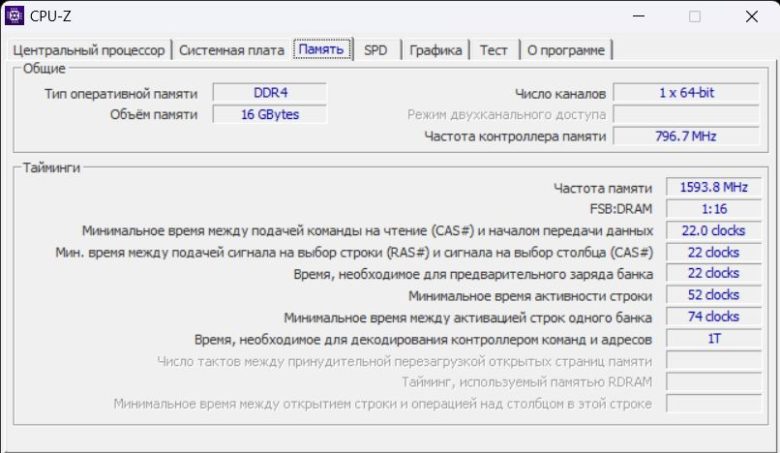Screen dimensions: 780x453
Task: Click the Тип оперативной памяти label
Action: 121,93
